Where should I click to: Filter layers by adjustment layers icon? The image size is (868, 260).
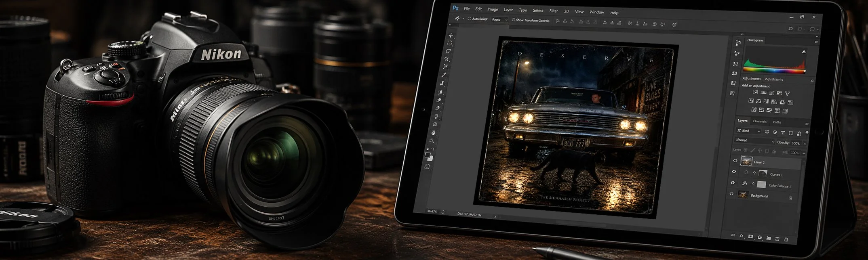point(775,132)
